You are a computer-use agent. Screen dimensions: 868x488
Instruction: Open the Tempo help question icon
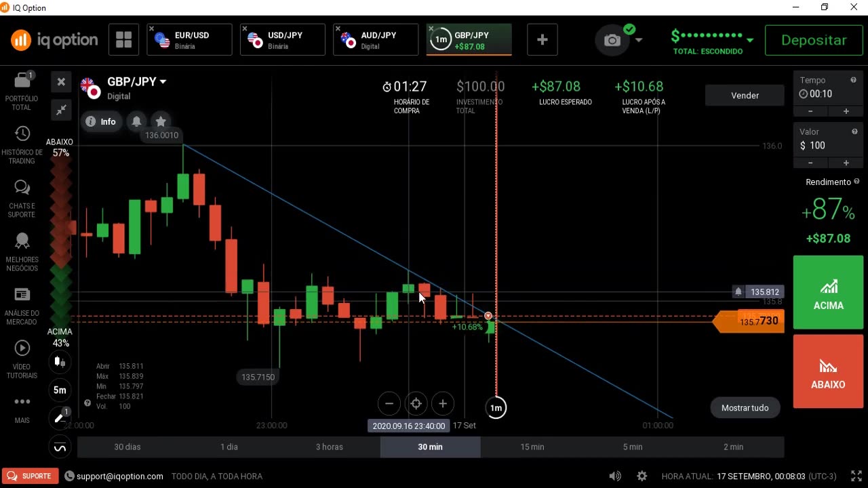click(x=853, y=80)
